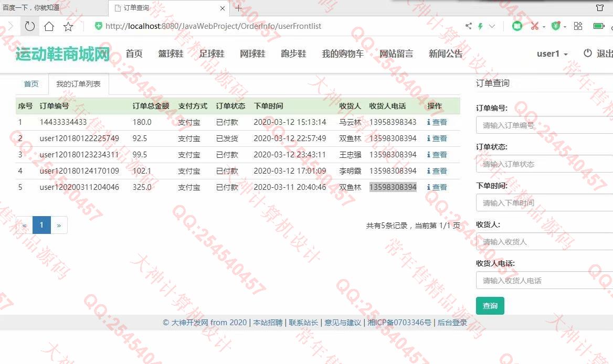The height and width of the screenshot is (364, 613).
Task: Click the green security shield icon
Action: coord(99,26)
